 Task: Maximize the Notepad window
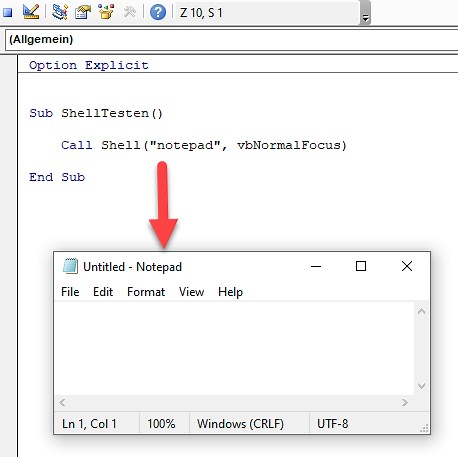pos(361,266)
